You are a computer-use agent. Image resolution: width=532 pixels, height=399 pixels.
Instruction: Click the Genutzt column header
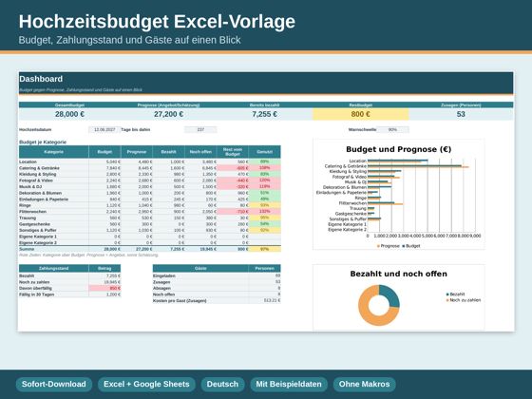coord(265,152)
